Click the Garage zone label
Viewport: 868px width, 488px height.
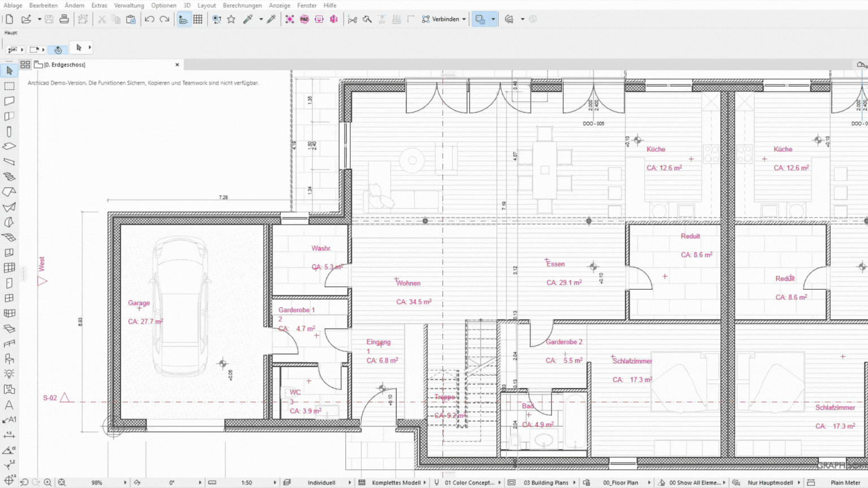[x=139, y=303]
